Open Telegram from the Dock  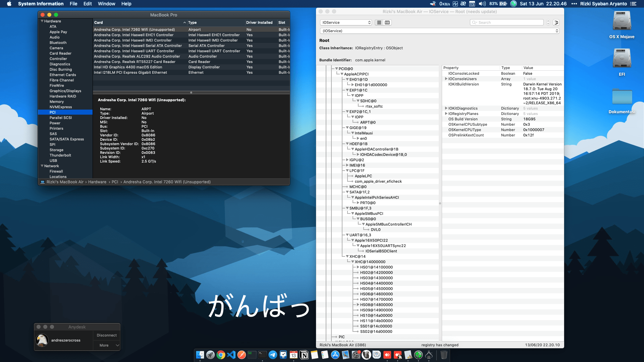pyautogui.click(x=273, y=355)
